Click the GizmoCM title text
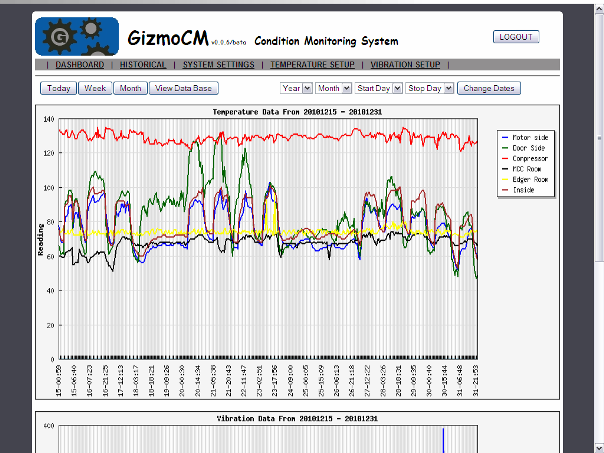The height and width of the screenshot is (453, 604). 168,38
